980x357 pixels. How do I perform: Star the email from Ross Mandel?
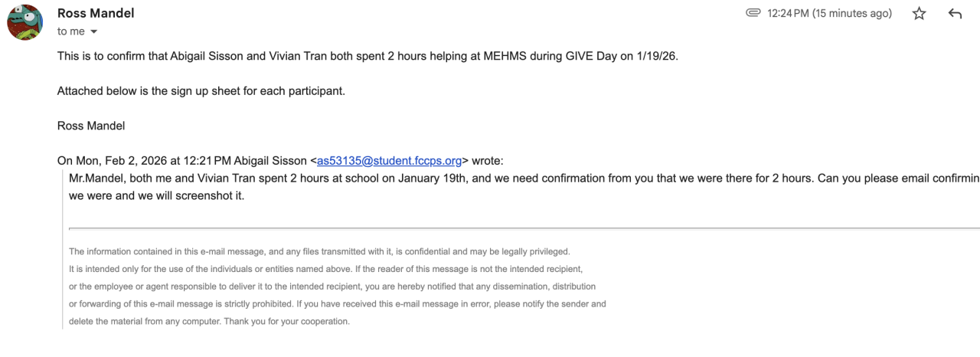(920, 14)
